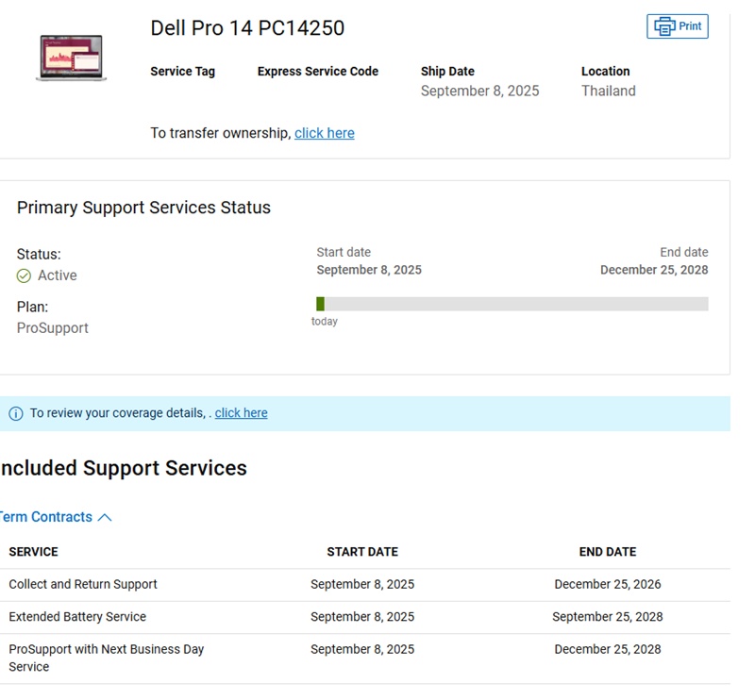
Task: Select the Extended Battery Service row
Action: click(77, 617)
